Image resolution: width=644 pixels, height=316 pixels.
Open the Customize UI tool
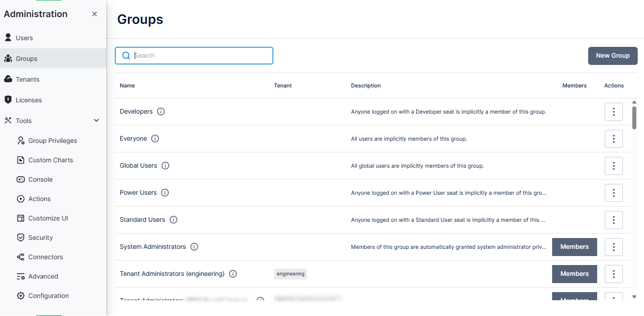[x=47, y=218]
